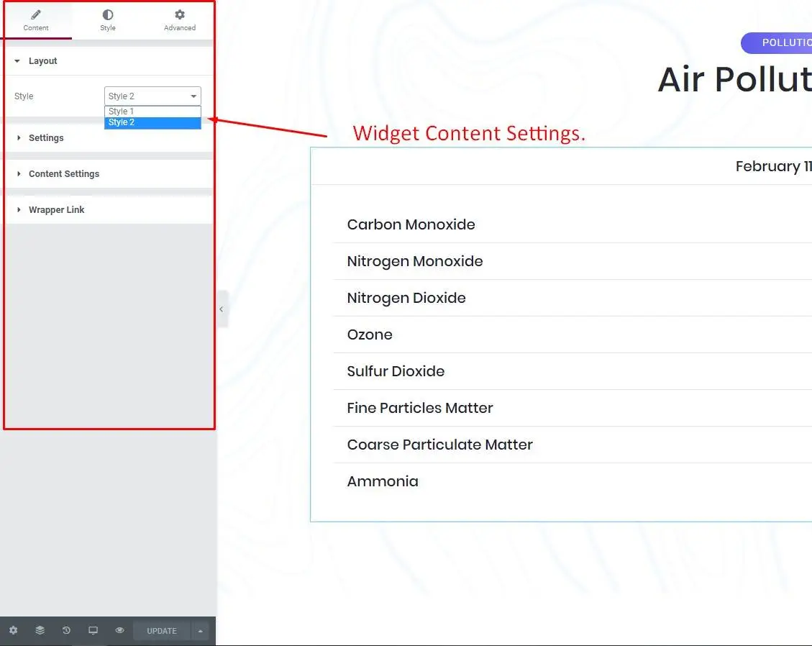
Task: Expand the Content Settings section
Action: pos(109,174)
